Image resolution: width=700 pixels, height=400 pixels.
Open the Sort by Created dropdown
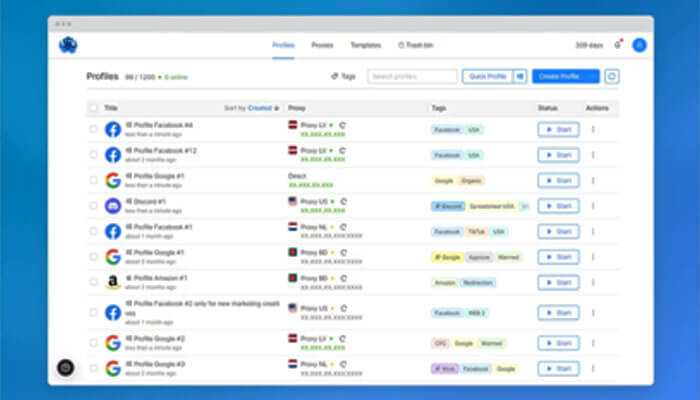[x=250, y=107]
